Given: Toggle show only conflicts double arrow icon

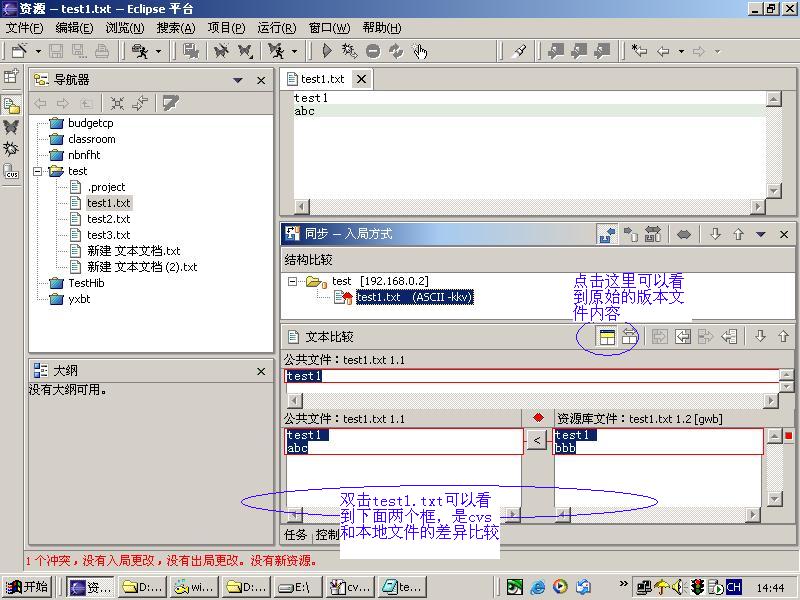Looking at the screenshot, I should click(684, 235).
